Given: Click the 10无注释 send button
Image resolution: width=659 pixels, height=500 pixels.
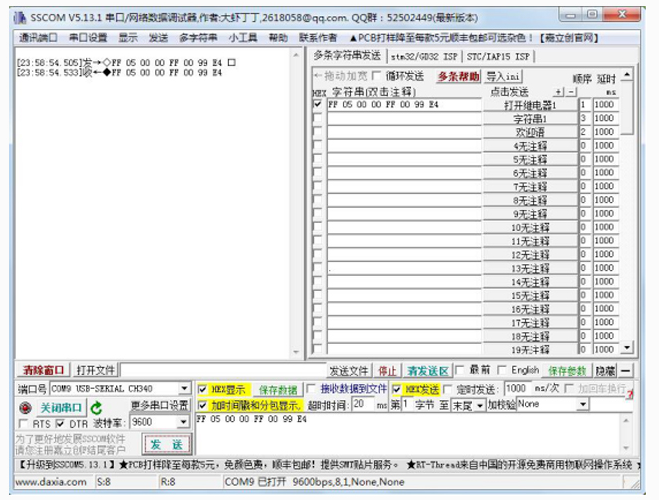Looking at the screenshot, I should (x=530, y=227).
